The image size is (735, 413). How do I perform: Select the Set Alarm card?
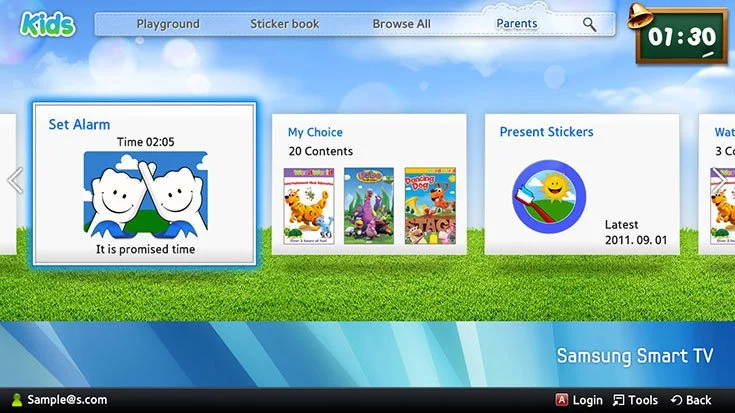[145, 184]
